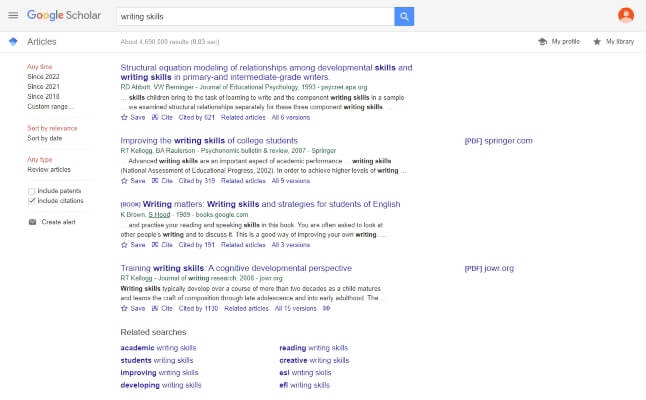The height and width of the screenshot is (400, 646).
Task: Open Related articles for Structural equation result
Action: point(243,117)
